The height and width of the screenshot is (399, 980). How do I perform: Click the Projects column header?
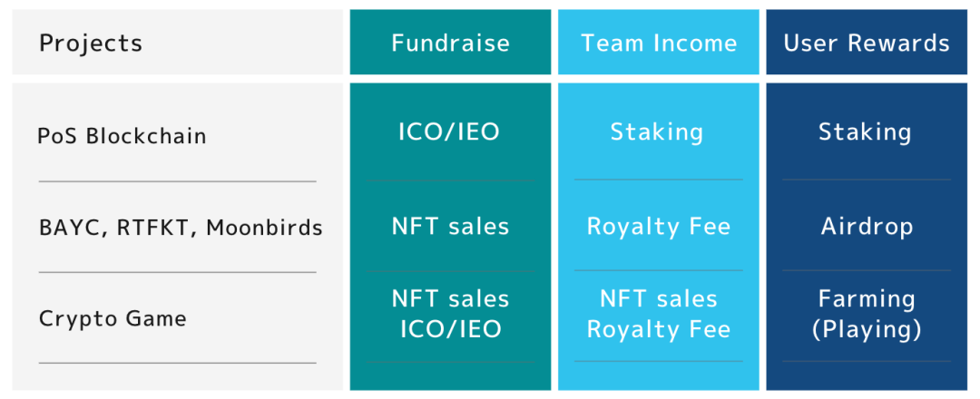point(91,43)
